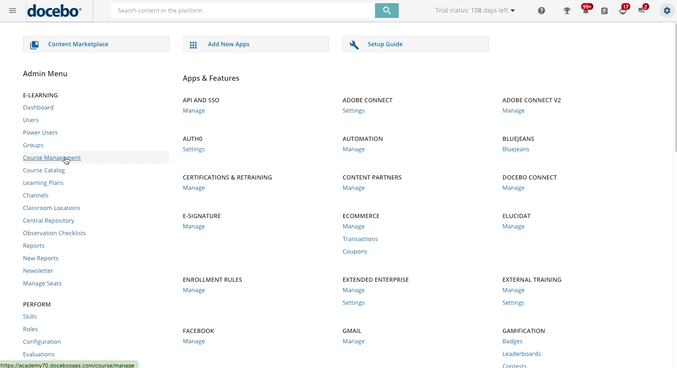This screenshot has width=677, height=368.
Task: Open the icon with 17 badge
Action: (623, 10)
